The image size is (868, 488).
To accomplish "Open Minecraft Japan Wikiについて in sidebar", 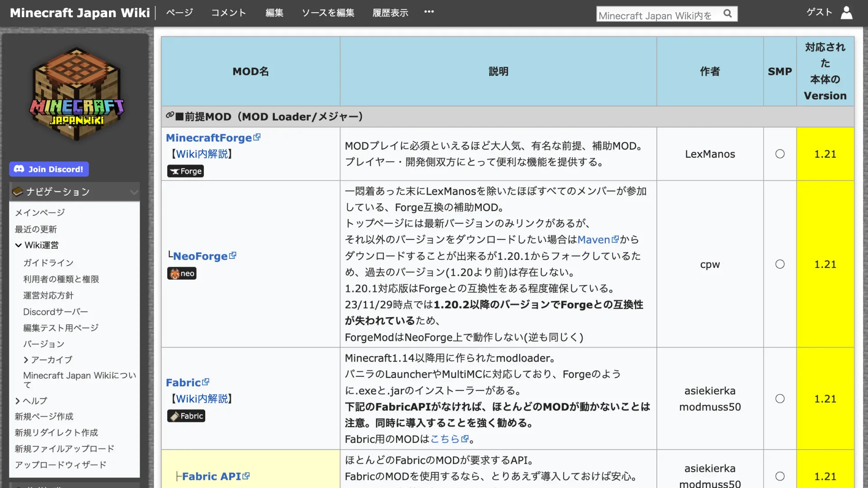I will pos(80,380).
